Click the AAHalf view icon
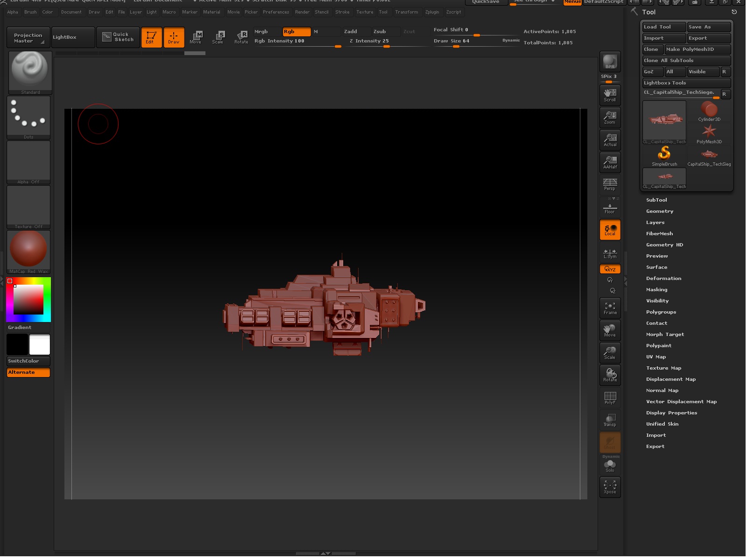The image size is (747, 560). coord(610,162)
